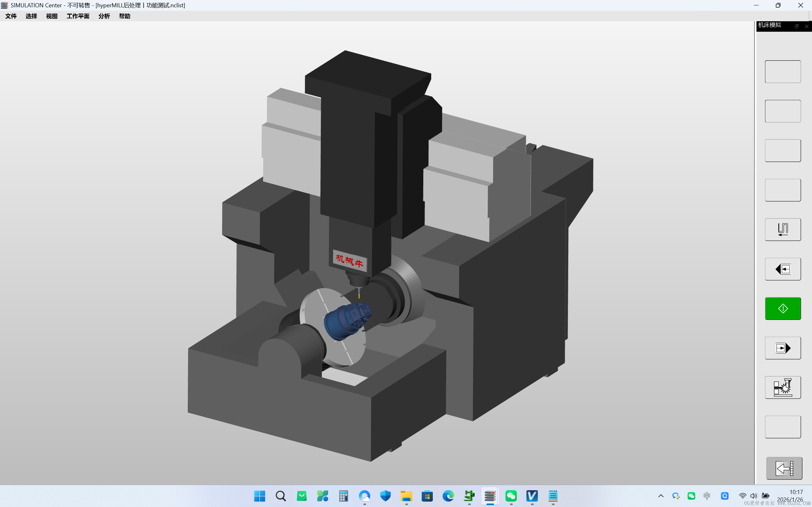812x507 pixels.
Task: Undock the 机床模拟 panel
Action: [796, 26]
